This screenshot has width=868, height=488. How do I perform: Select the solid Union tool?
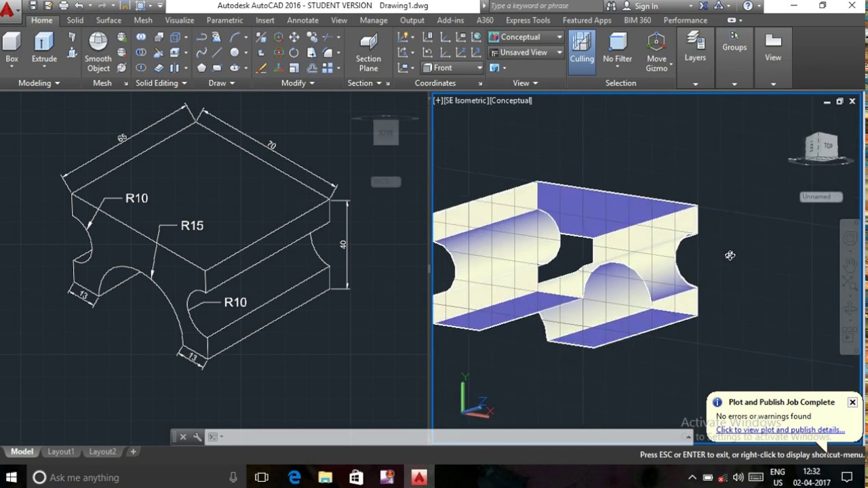[141, 37]
